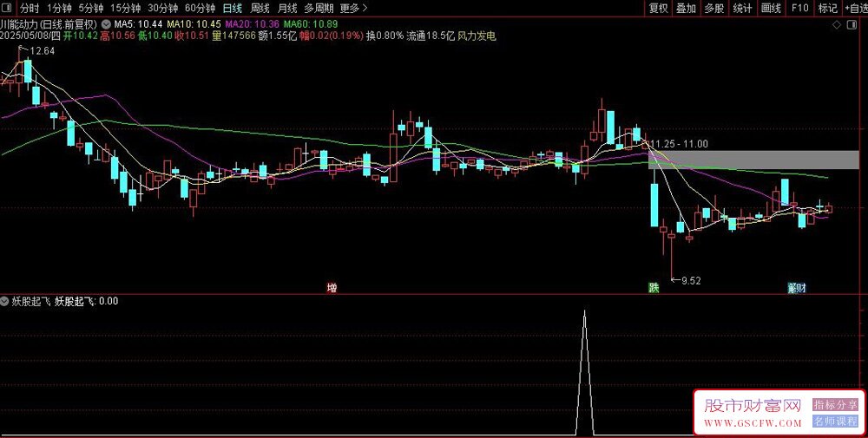Click the 叠加 overlay button
Viewport: 868px width, 438px height.
click(686, 8)
